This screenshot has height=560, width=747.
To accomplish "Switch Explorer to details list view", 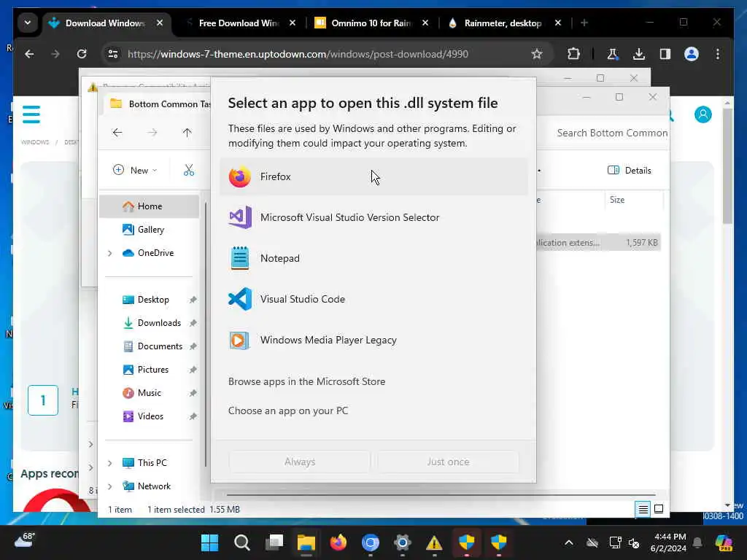I will tap(643, 509).
